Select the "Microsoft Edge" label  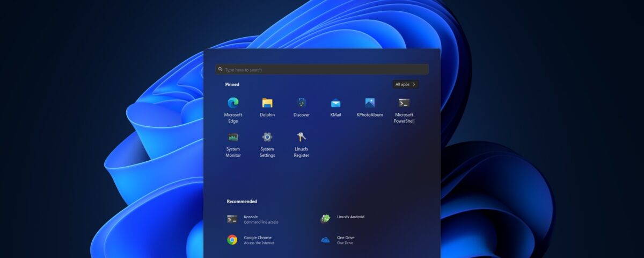coord(233,118)
